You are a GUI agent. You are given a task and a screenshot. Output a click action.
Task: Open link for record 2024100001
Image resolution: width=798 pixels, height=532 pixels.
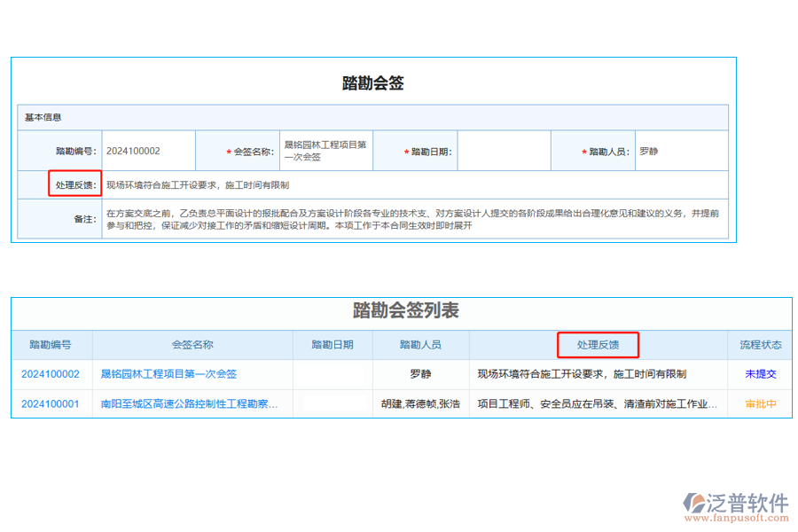(51, 403)
